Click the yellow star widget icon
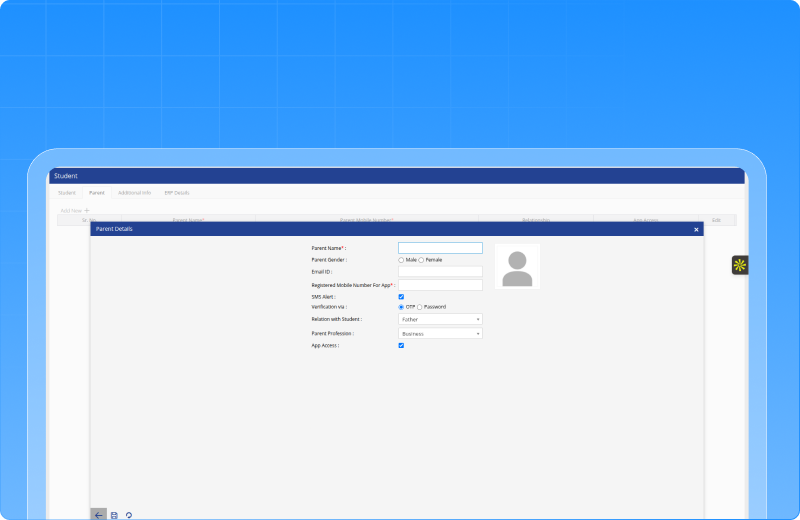 [x=740, y=265]
